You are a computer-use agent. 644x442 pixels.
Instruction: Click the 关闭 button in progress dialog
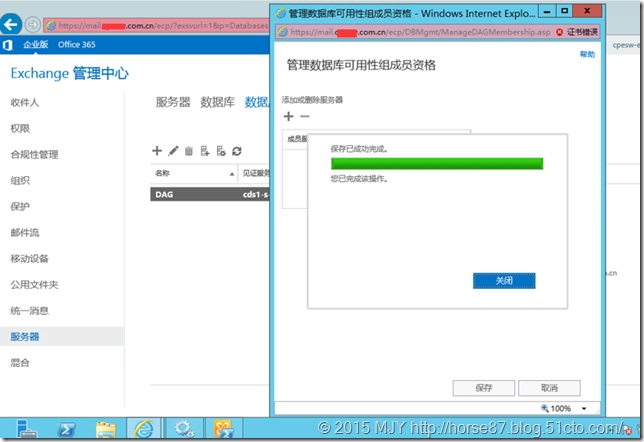(504, 281)
